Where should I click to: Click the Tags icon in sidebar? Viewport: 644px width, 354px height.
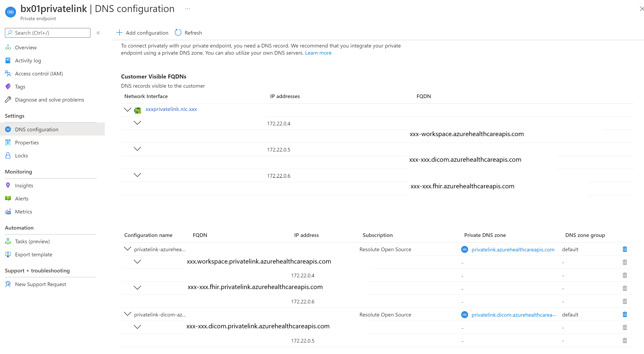click(x=8, y=86)
